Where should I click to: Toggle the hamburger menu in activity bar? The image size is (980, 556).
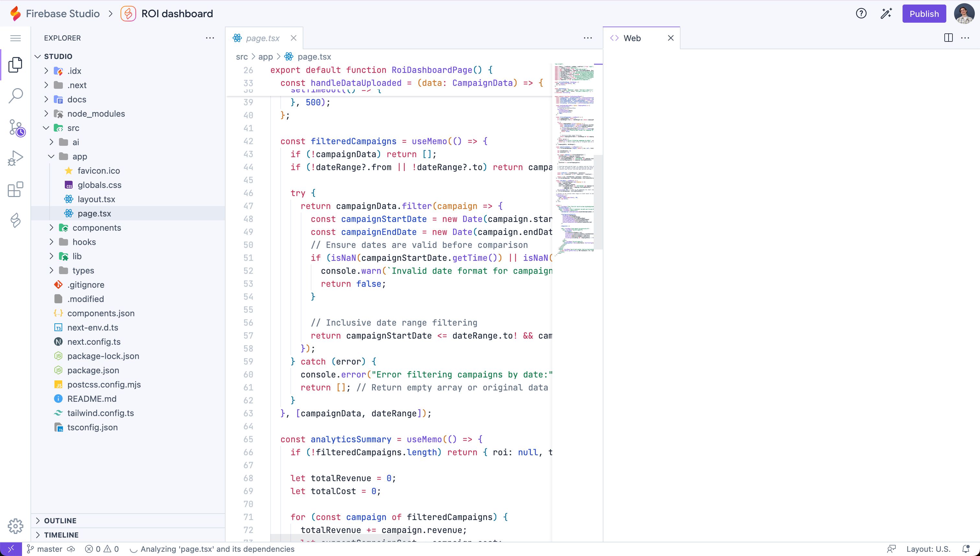point(15,38)
